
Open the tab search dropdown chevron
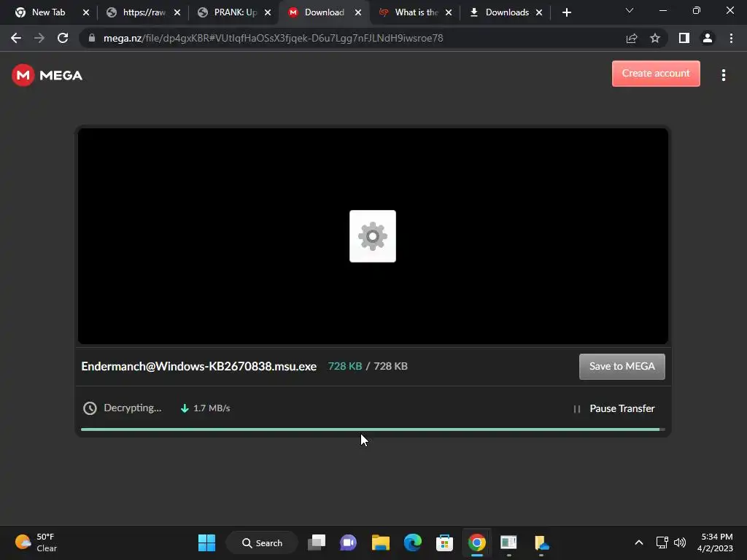point(630,10)
